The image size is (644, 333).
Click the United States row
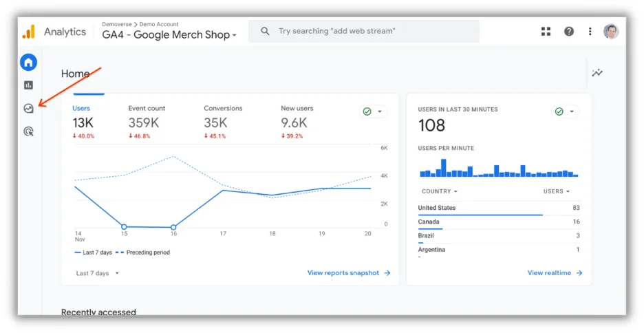click(499, 208)
